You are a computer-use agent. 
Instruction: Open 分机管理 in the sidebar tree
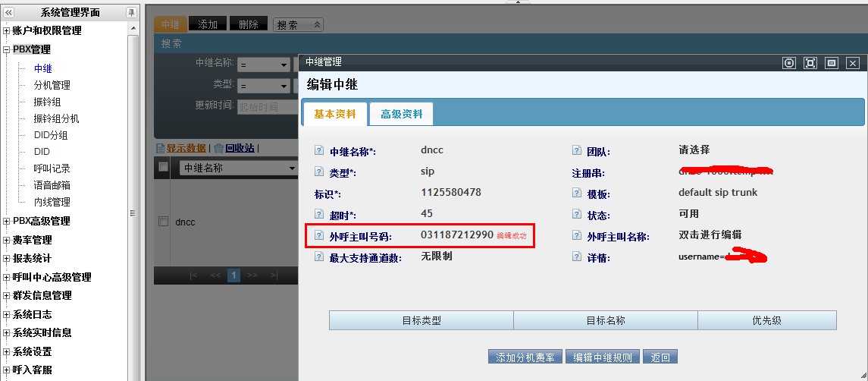click(x=52, y=85)
